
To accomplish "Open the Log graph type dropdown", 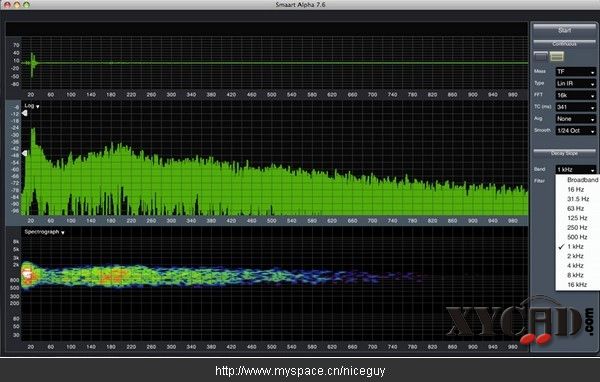I will pyautogui.click(x=32, y=106).
